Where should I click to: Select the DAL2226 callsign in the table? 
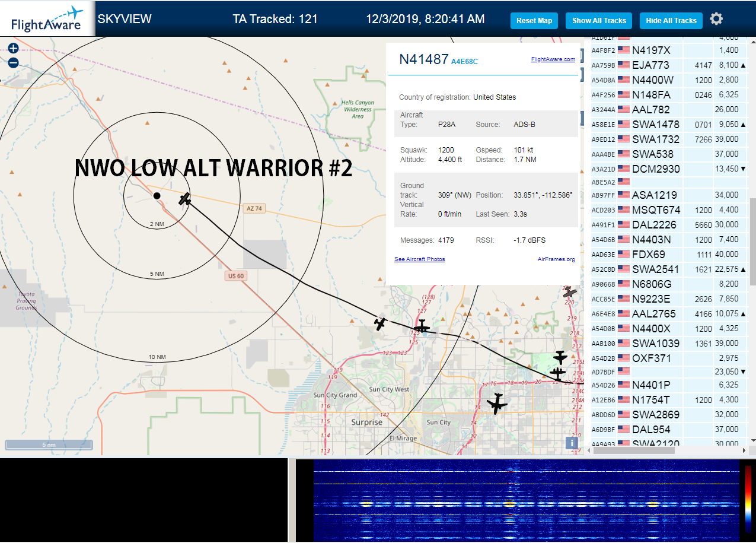coord(655,225)
